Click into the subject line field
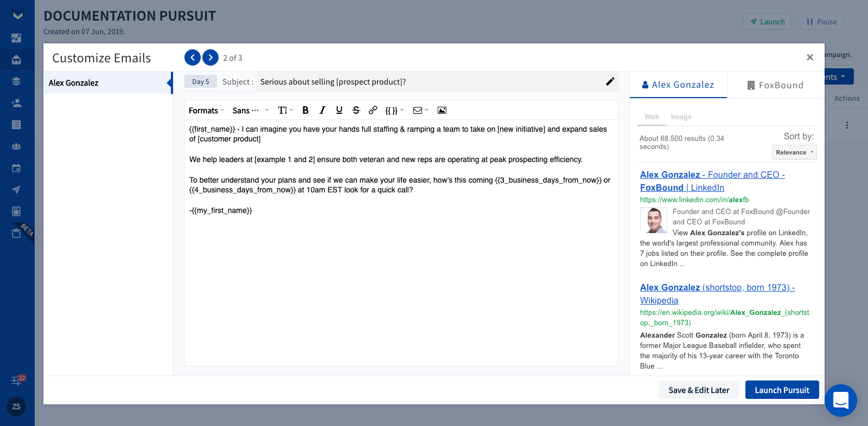Screen dimensions: 868x426 (429, 82)
